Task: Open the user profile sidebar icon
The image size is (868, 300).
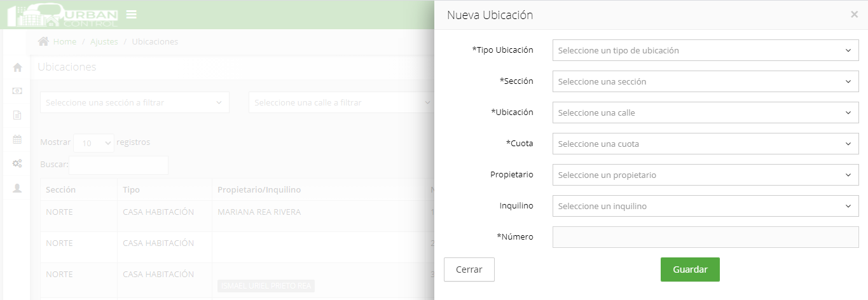Action: 18,187
